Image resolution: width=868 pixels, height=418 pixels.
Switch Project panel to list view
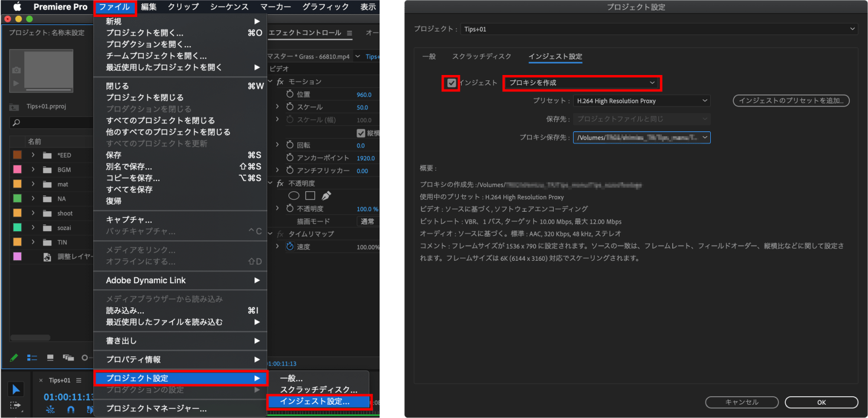pos(31,357)
